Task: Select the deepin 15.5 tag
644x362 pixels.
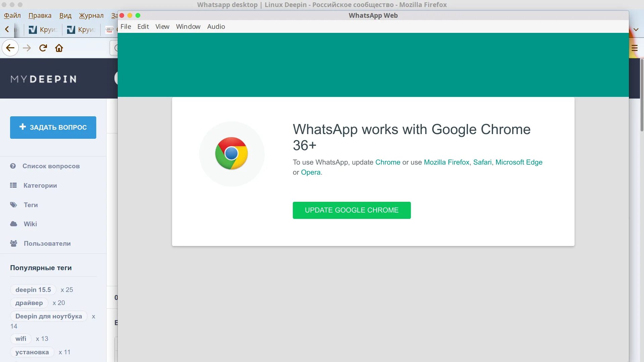Action: click(33, 290)
